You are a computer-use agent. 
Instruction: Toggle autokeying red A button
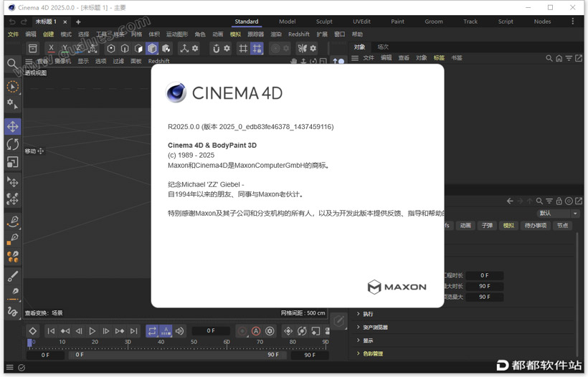(x=256, y=331)
